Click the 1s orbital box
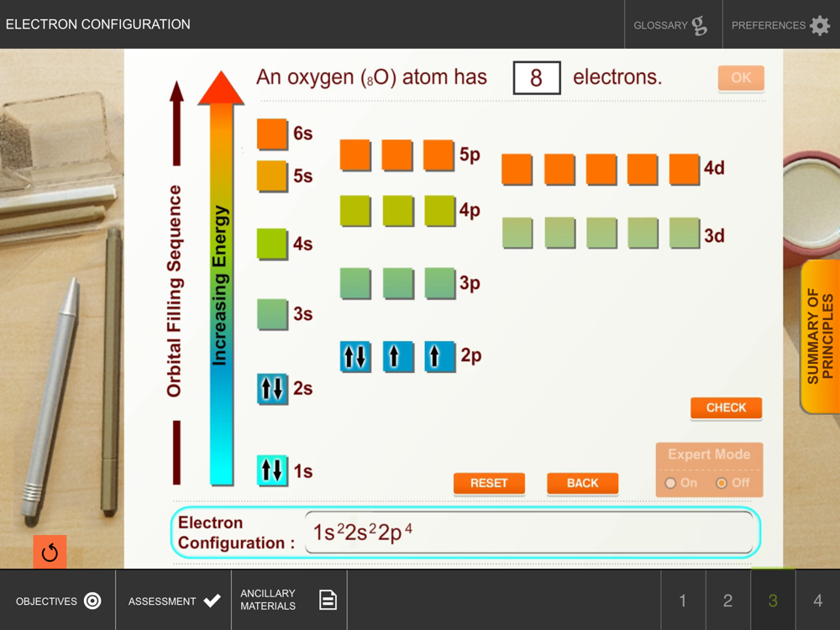840x630 pixels. (x=272, y=470)
